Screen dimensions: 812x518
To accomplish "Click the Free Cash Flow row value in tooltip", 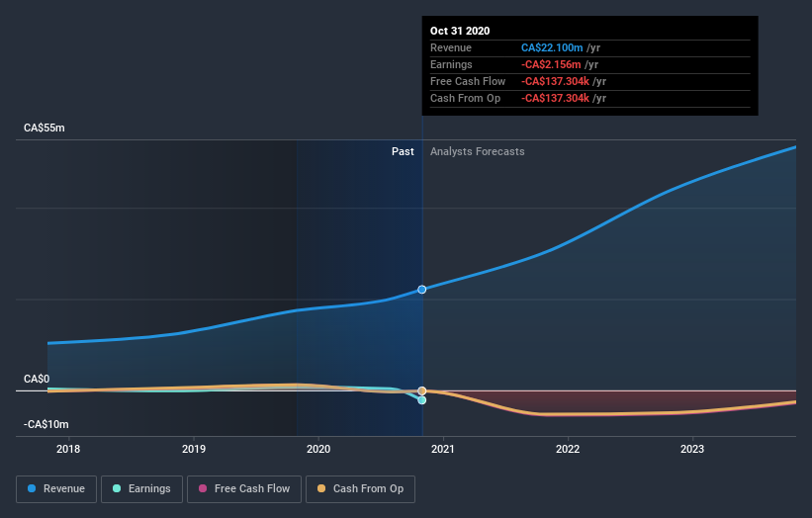I will coord(555,81).
